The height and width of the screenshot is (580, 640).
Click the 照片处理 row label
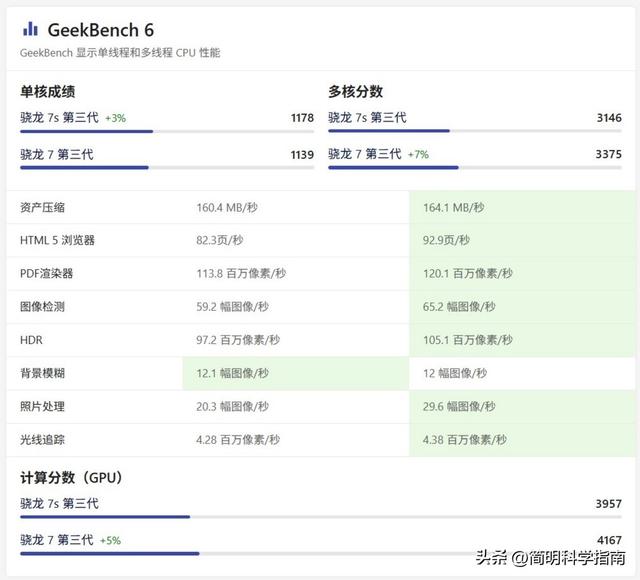pos(42,407)
